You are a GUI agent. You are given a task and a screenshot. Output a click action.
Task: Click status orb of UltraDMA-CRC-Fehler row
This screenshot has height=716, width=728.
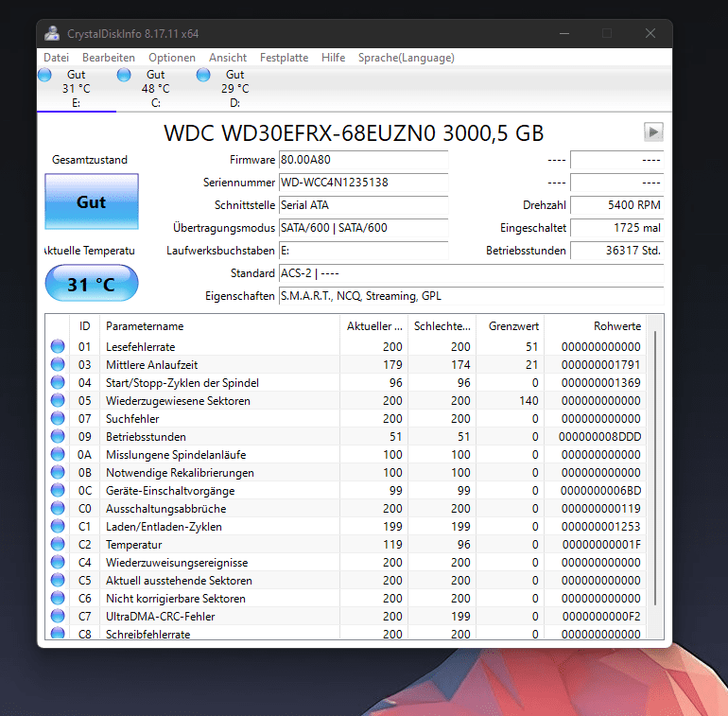click(58, 616)
